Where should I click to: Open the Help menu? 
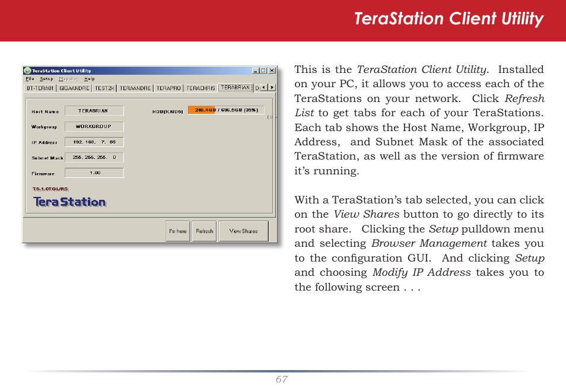coord(90,79)
